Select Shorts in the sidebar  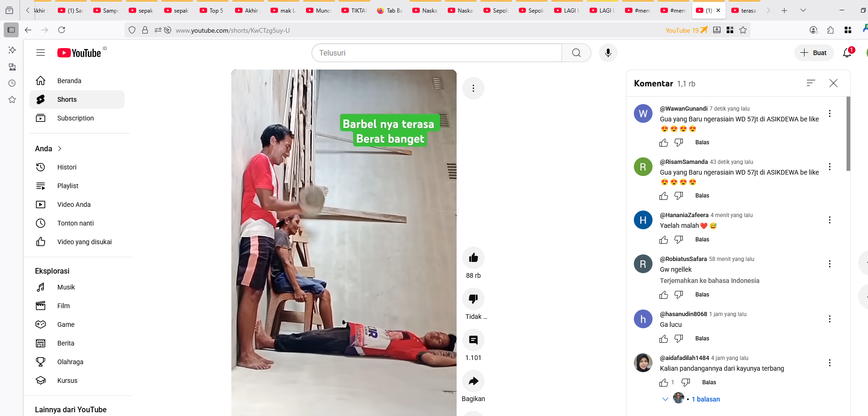[x=77, y=99]
